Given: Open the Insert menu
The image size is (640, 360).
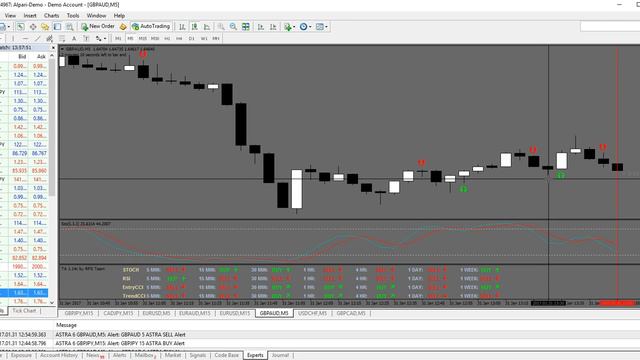Looking at the screenshot, I should pos(30,16).
